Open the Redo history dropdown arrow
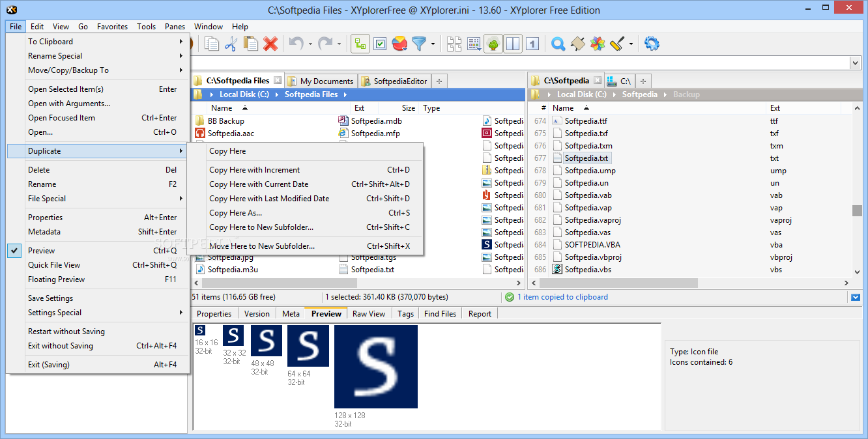868x439 pixels. point(340,44)
